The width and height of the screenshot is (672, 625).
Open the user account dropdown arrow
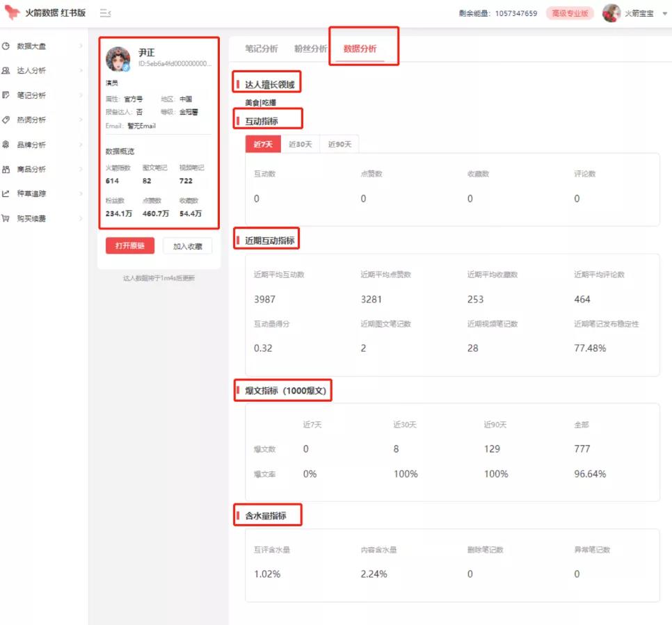click(x=665, y=14)
